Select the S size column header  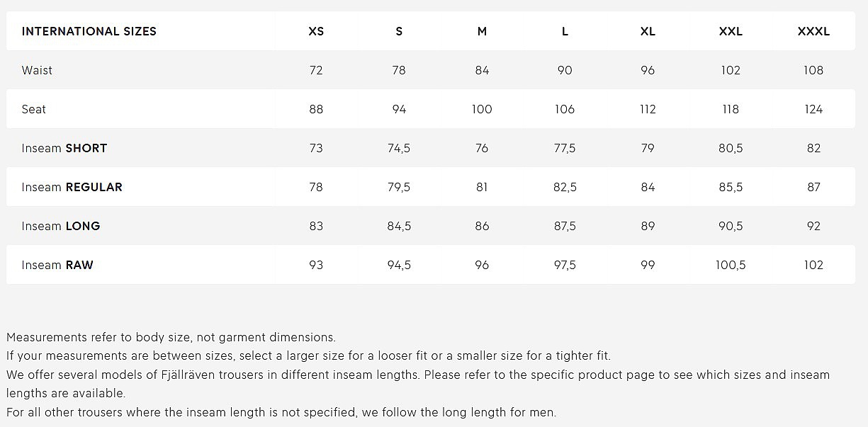coord(399,31)
